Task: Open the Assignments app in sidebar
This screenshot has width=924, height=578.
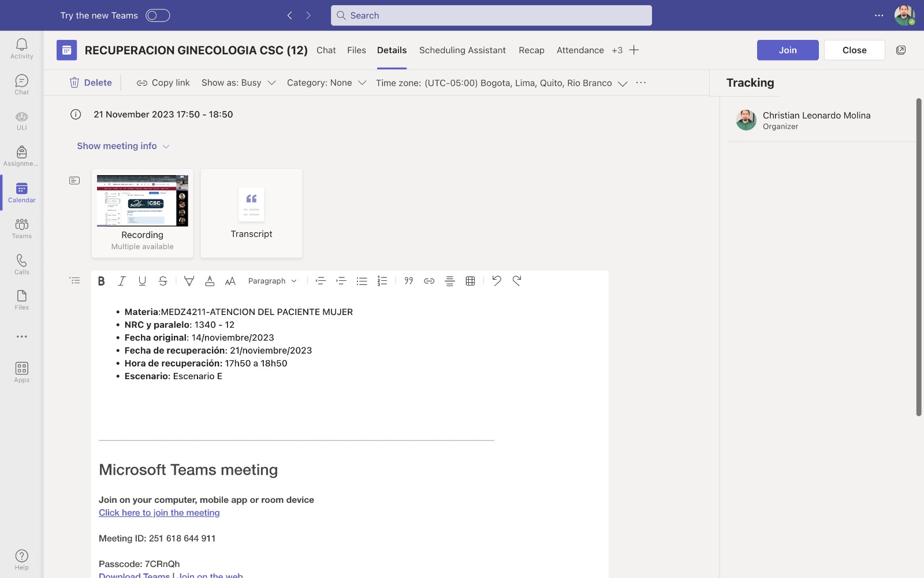Action: [21, 156]
